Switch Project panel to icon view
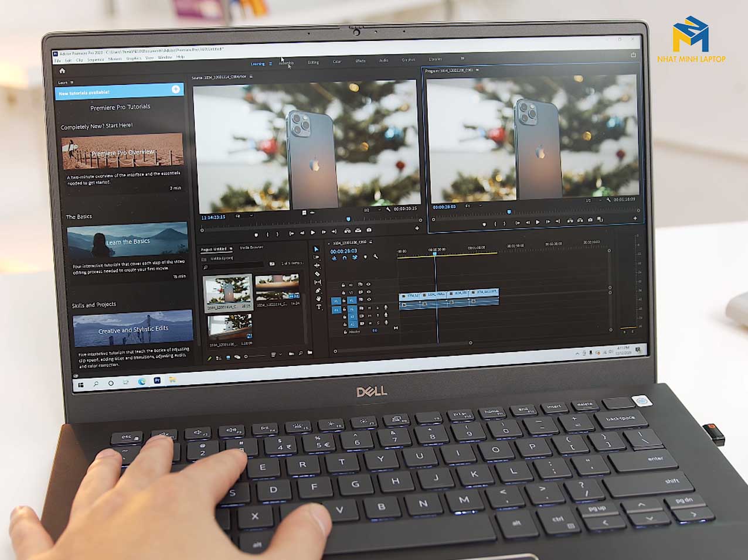The width and height of the screenshot is (748, 560). (228, 357)
